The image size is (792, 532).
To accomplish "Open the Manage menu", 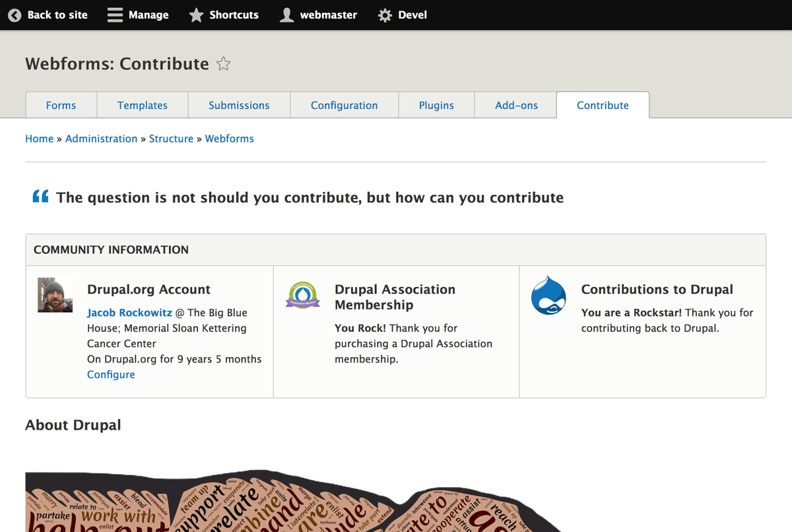I will [x=148, y=15].
